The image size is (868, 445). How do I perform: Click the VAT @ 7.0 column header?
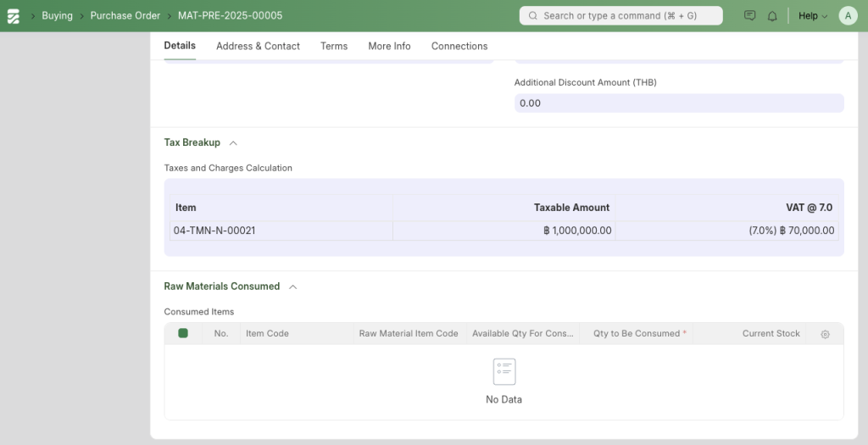[x=726, y=208]
